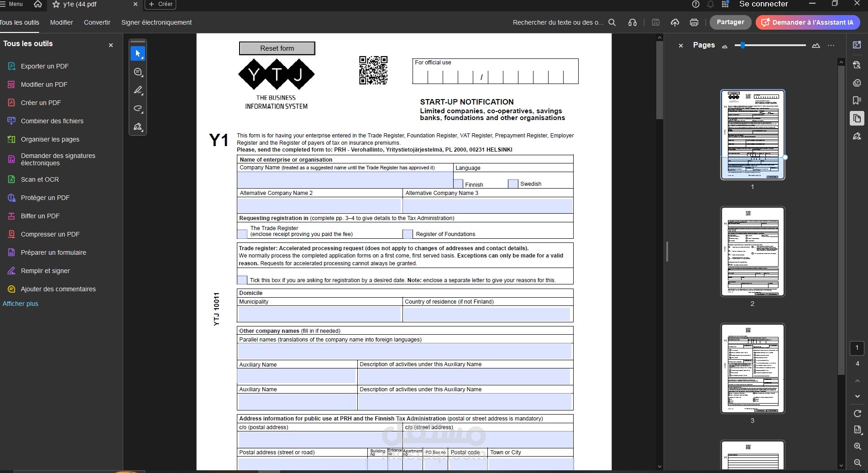Click the print icon
This screenshot has height=473, width=868.
click(694, 22)
